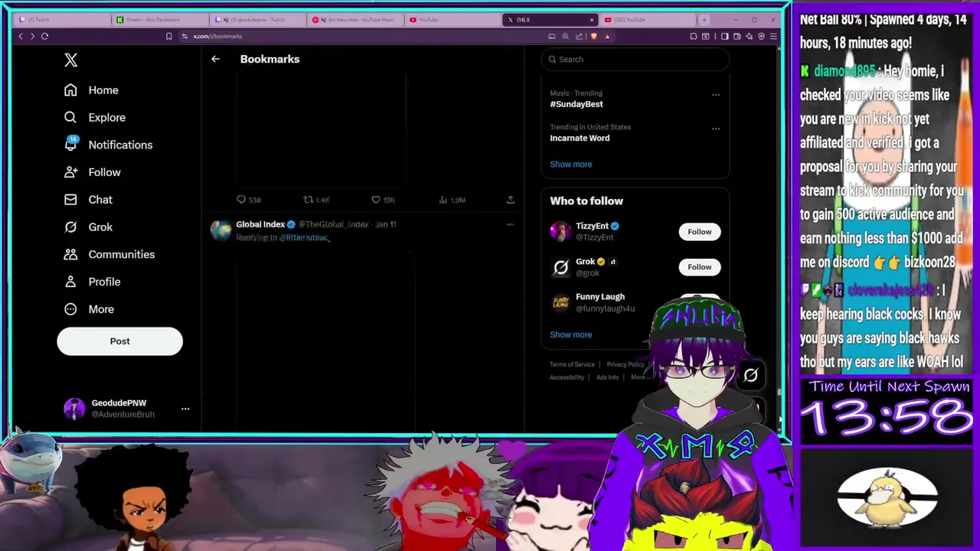Bookmark this page in browser toolbar
The image size is (980, 551).
click(168, 36)
